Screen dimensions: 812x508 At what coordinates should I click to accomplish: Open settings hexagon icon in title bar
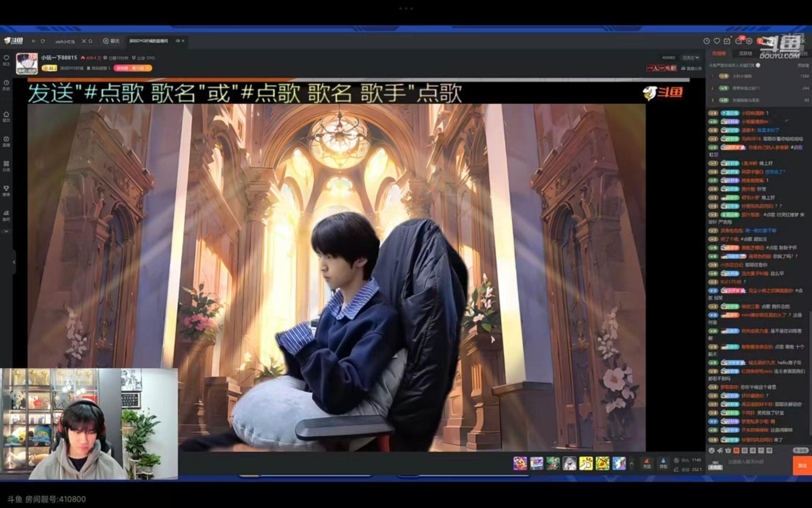[749, 41]
